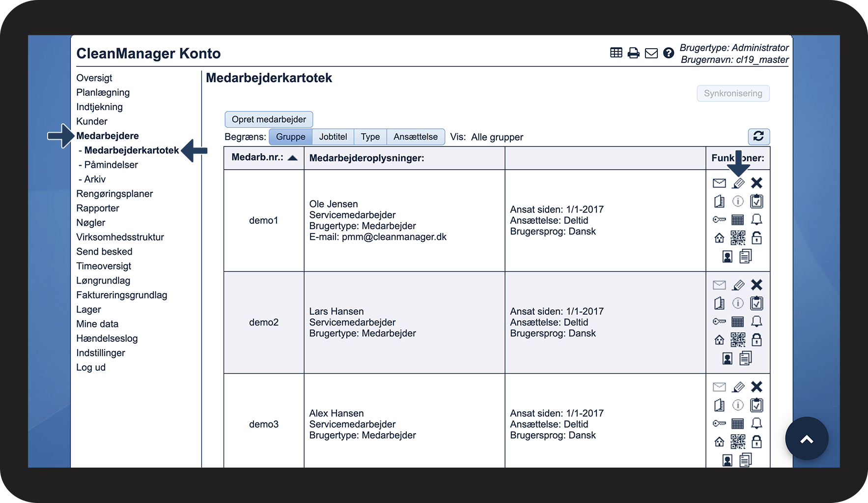Open the portrait photo icon for demo2
Image resolution: width=868 pixels, height=503 pixels.
pos(728,358)
